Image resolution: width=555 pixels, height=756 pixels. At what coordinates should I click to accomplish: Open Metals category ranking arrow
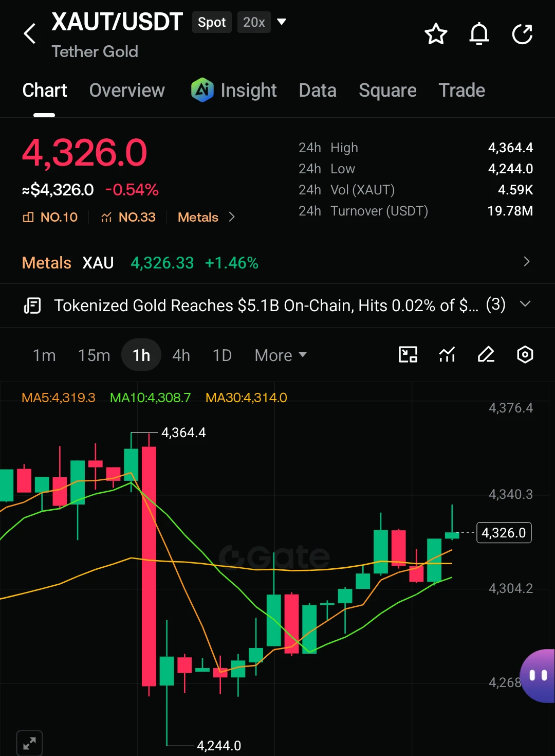(232, 217)
